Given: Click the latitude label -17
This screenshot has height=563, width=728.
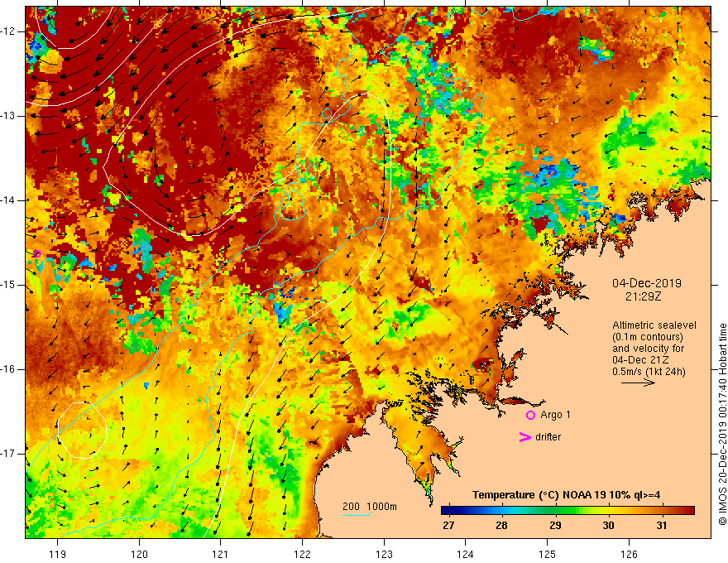Looking at the screenshot, I should (x=8, y=454).
